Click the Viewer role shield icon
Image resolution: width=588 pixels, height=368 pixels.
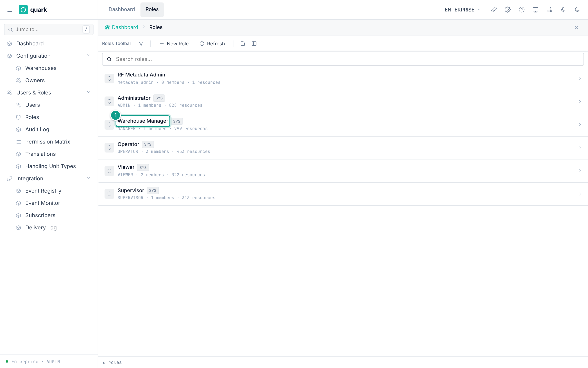pyautogui.click(x=109, y=171)
